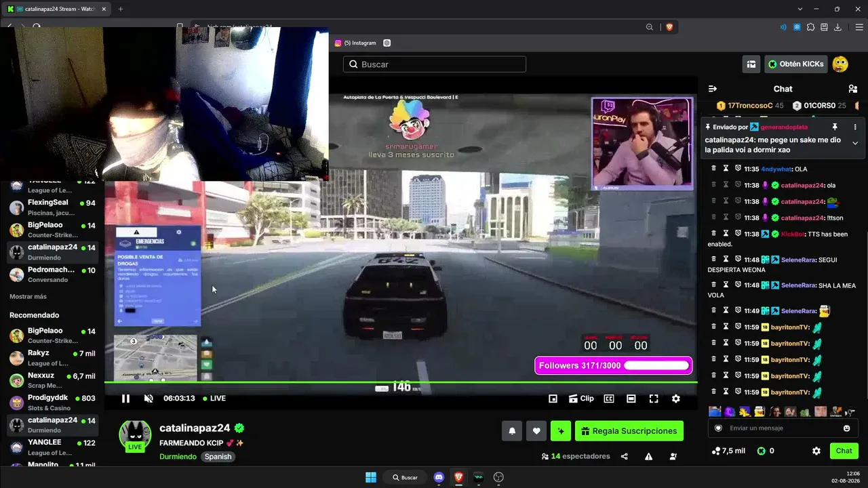Delete the 4ndywhat OLA message with trash icon
The width and height of the screenshot is (868, 488).
(x=713, y=169)
